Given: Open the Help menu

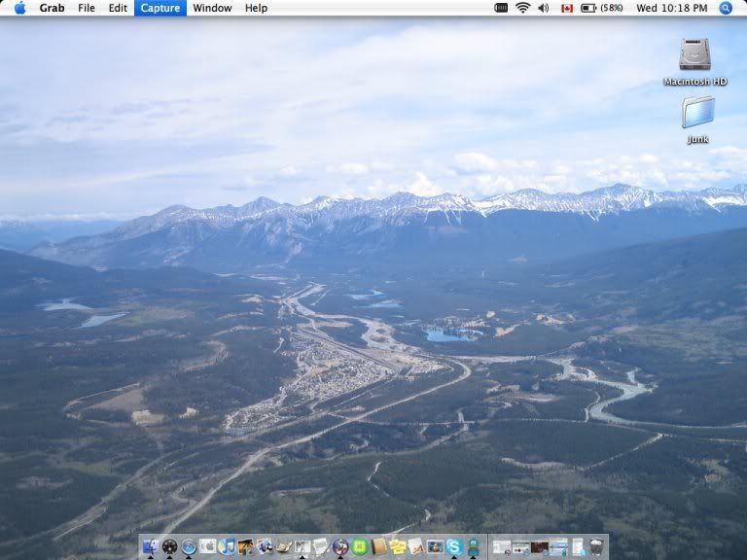Looking at the screenshot, I should click(256, 8).
